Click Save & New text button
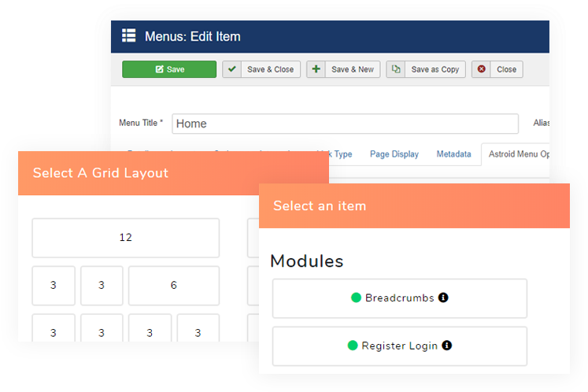 pos(353,69)
